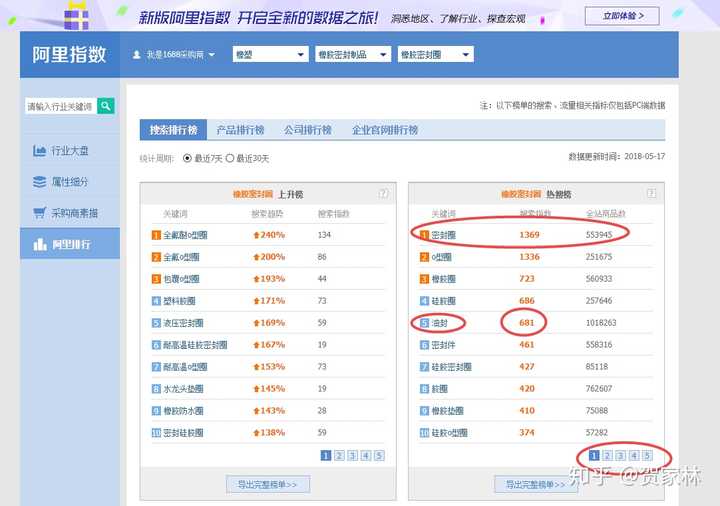Screen dimensions: 720x506
Task: Go to page 1 of 热搜榜
Action: pyautogui.click(x=594, y=455)
